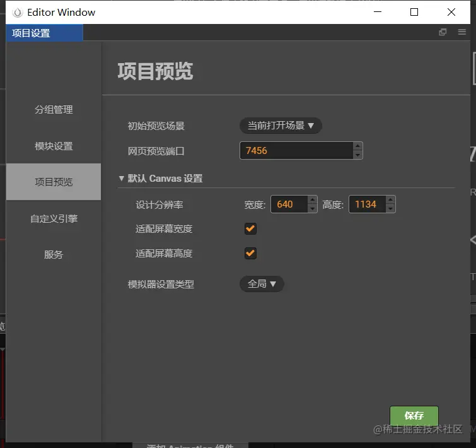Image resolution: width=476 pixels, height=448 pixels.
Task: Open the 当前打开场景 dropdown
Action: pyautogui.click(x=281, y=126)
